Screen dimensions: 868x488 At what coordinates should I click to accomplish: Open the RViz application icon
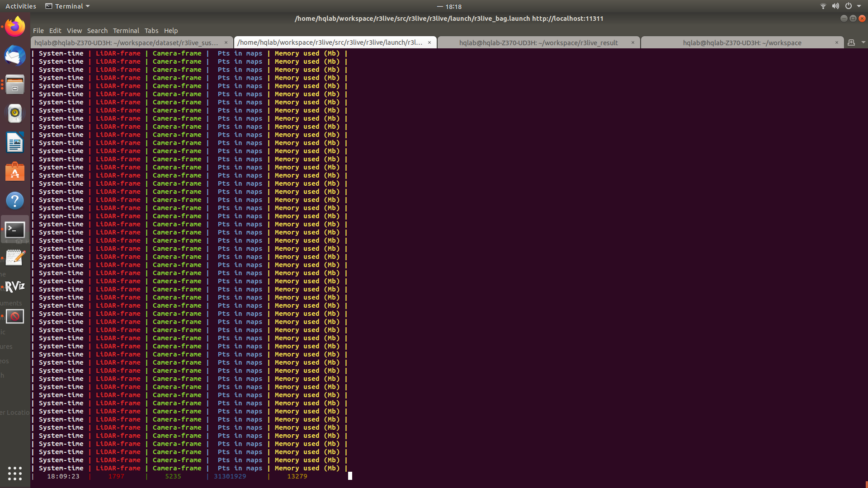click(x=15, y=286)
